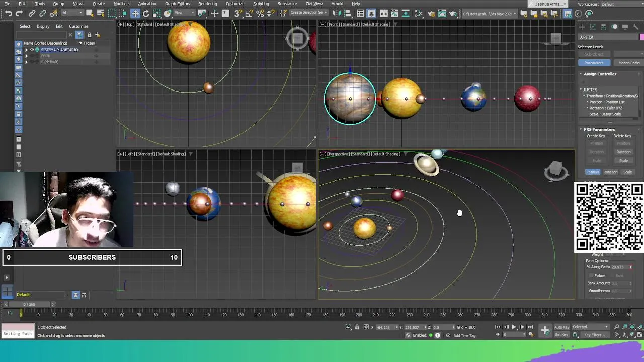
Task: Open the project path dropdown
Action: (490, 13)
